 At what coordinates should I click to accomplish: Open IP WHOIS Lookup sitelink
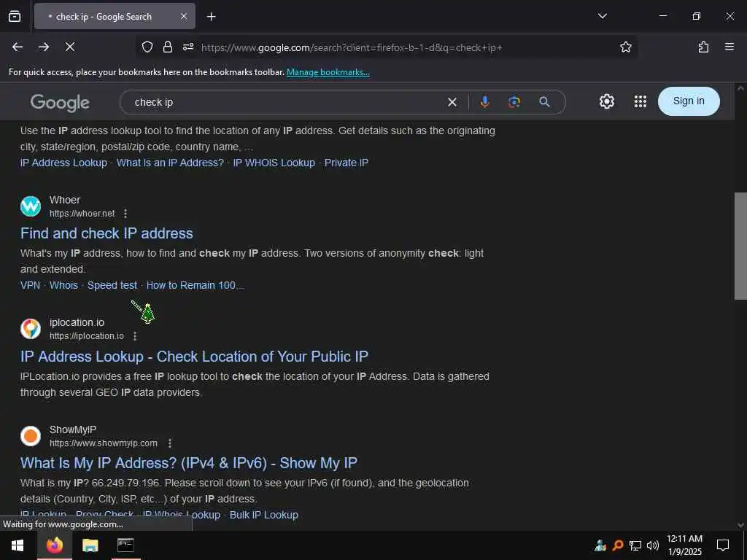pos(274,163)
